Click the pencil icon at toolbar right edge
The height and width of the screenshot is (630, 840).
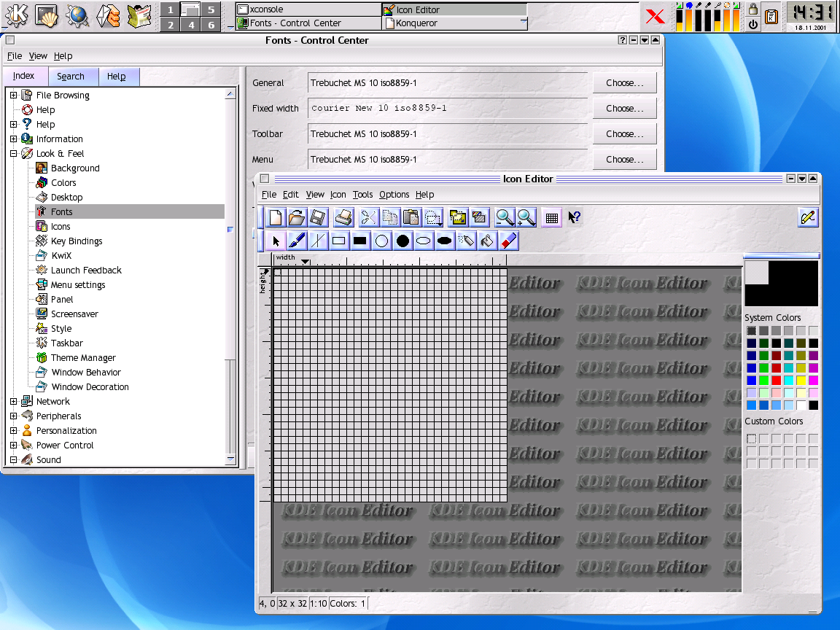808,217
